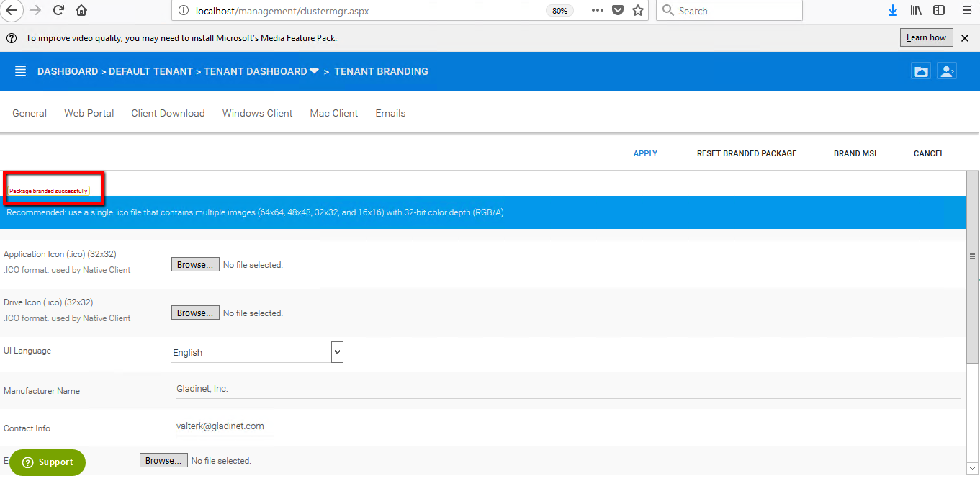Dismiss the media feature pack notification
Screen dimensions: 980x481
click(965, 37)
